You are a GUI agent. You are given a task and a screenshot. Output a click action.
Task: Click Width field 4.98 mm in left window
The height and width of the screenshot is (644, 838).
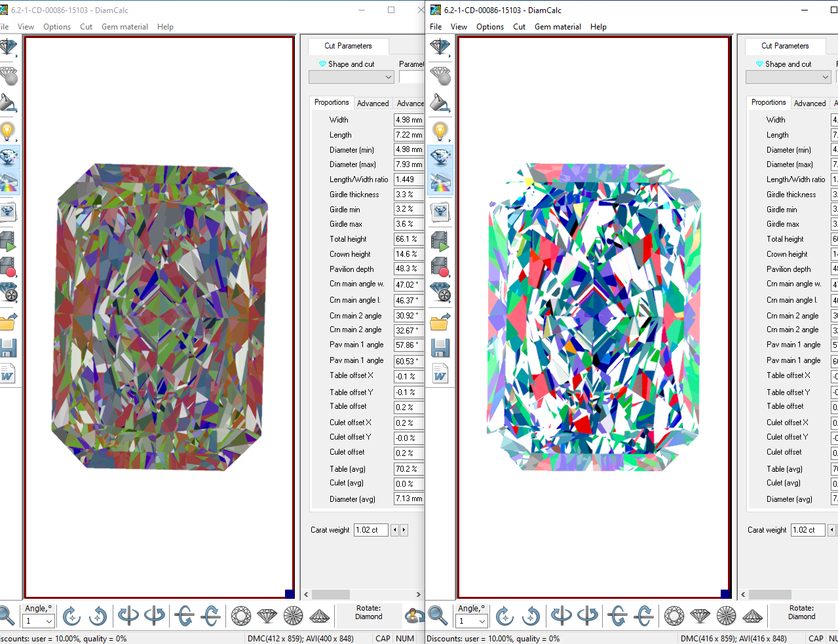tap(409, 120)
